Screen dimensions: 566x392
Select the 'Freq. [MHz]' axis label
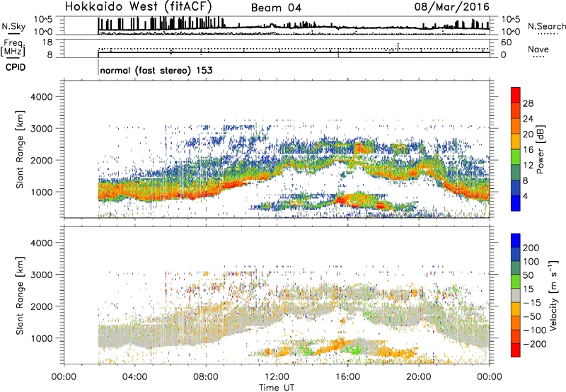click(x=14, y=48)
